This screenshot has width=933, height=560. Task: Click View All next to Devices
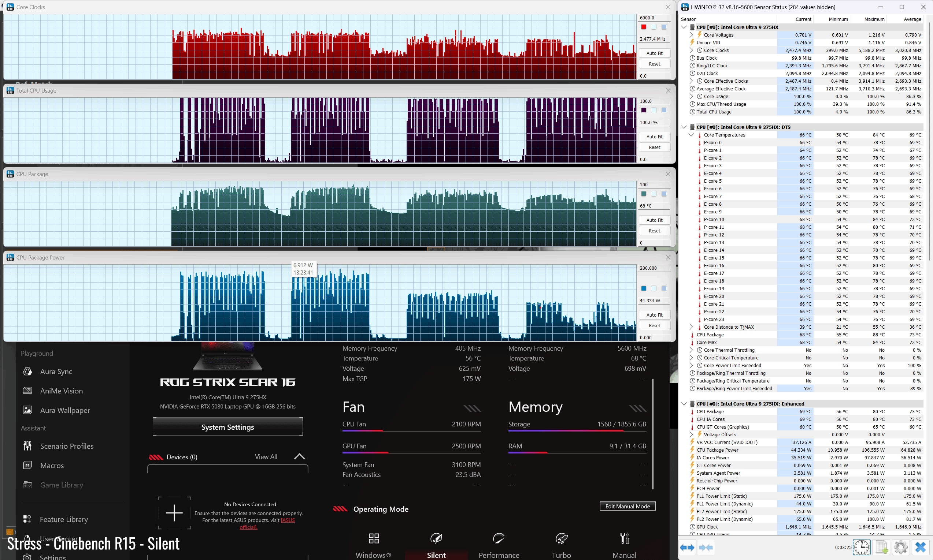coord(266,457)
